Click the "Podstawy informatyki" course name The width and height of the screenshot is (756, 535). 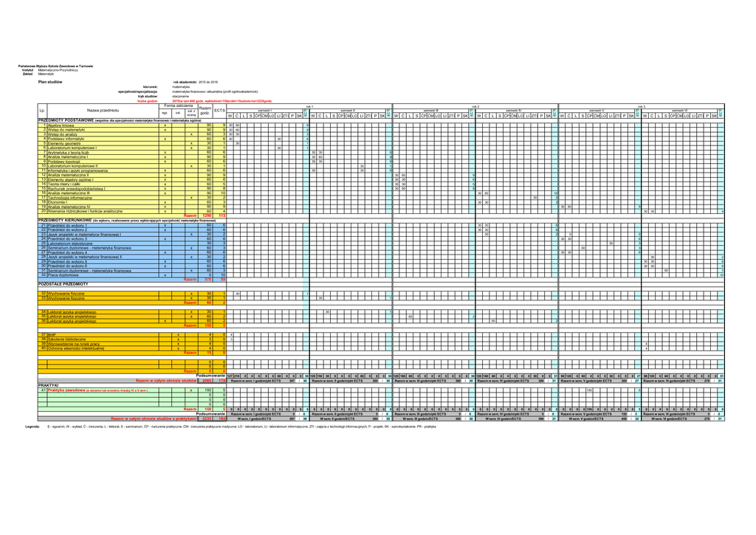pyautogui.click(x=66, y=139)
